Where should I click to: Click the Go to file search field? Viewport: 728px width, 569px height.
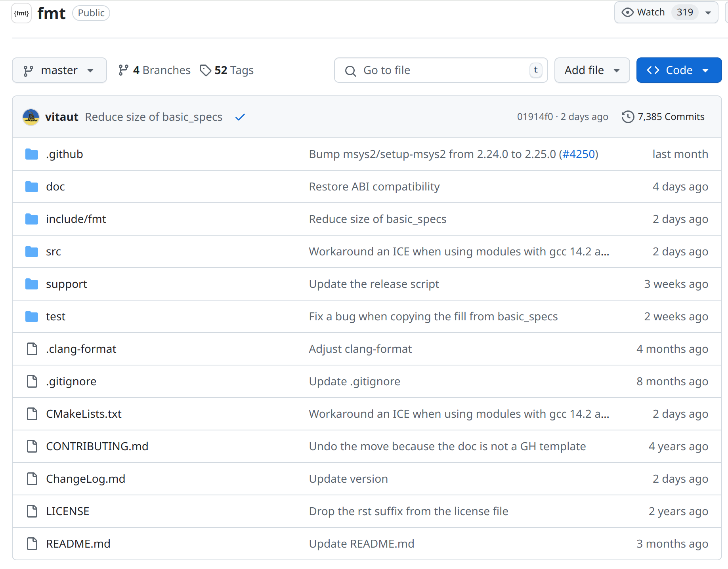[x=441, y=70]
